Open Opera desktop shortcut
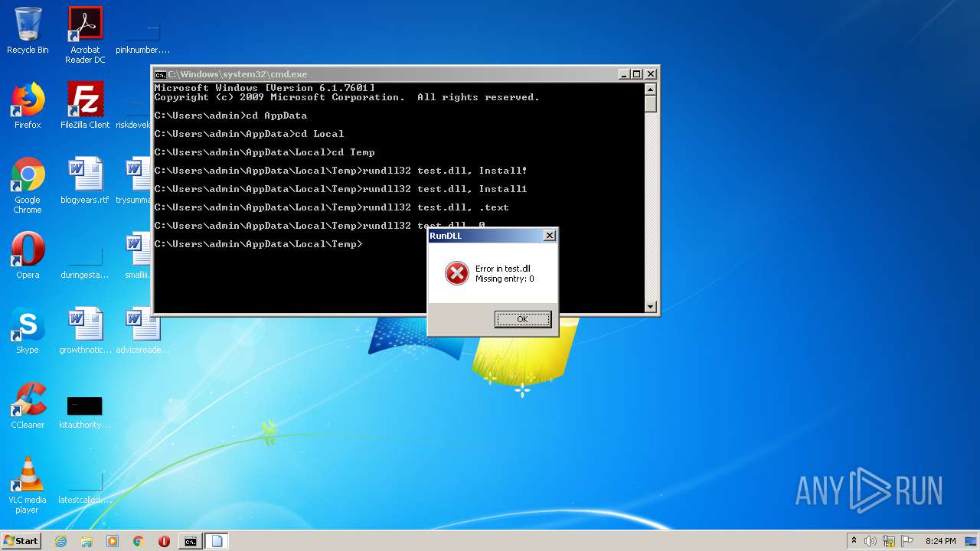 (28, 256)
